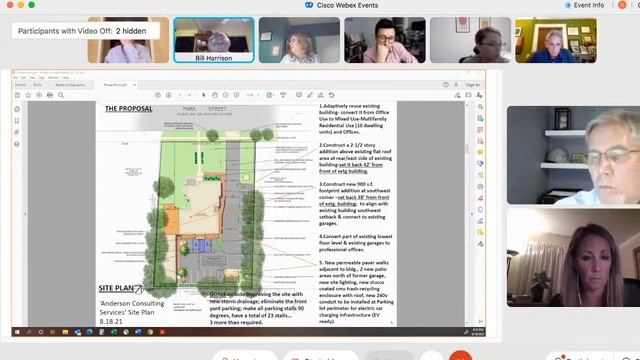Click the search tool in right pane

tap(480, 107)
